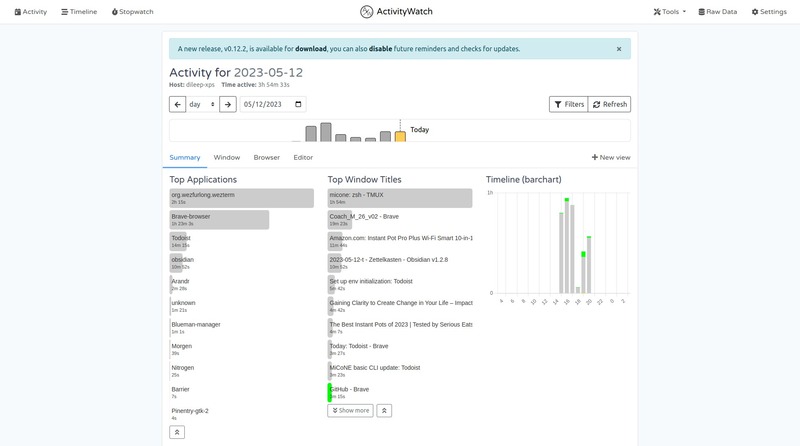Screen dimensions: 800x446
Task: Select the yellow Today bar
Action: click(401, 137)
